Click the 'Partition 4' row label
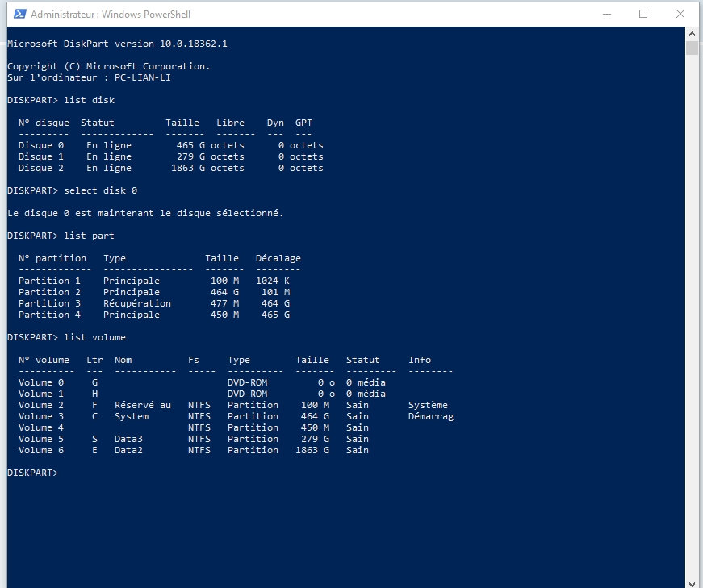 click(x=50, y=315)
